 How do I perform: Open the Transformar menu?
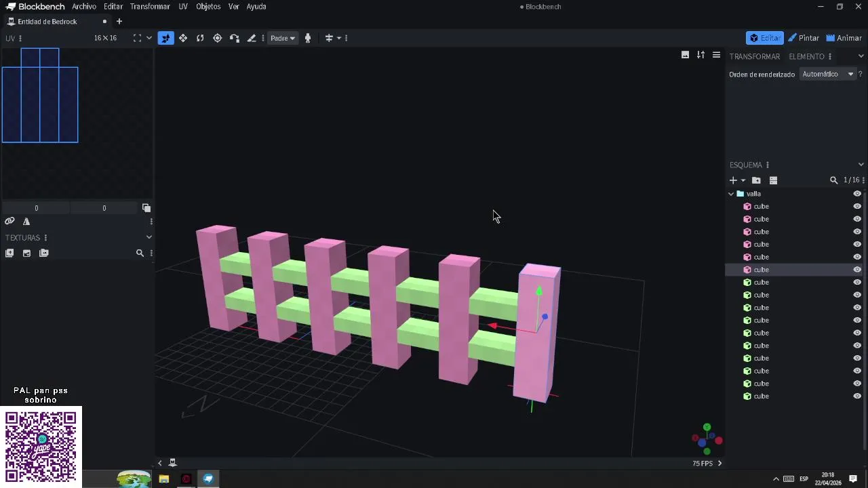[x=150, y=7]
